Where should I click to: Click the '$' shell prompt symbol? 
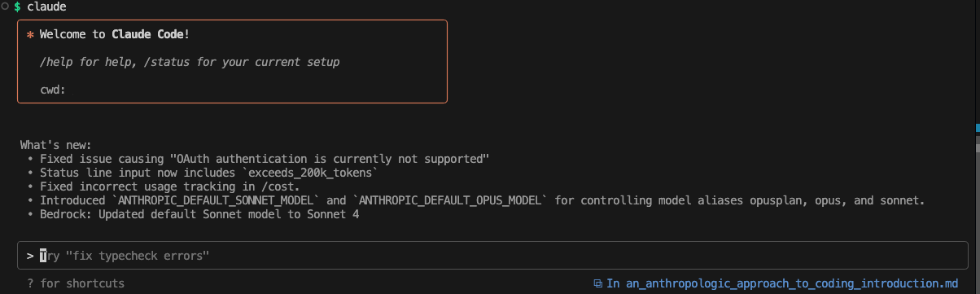tap(17, 7)
